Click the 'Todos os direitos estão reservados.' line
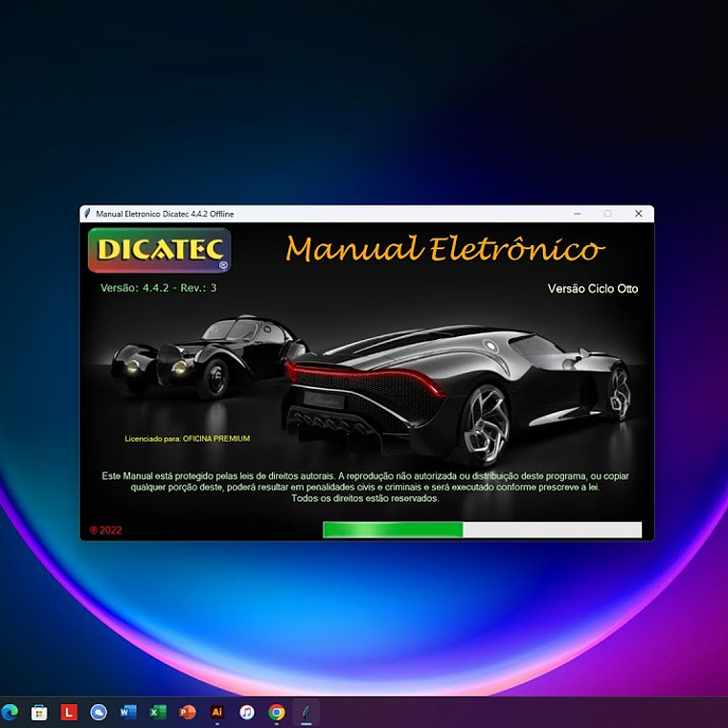This screenshot has width=728, height=728. click(365, 498)
